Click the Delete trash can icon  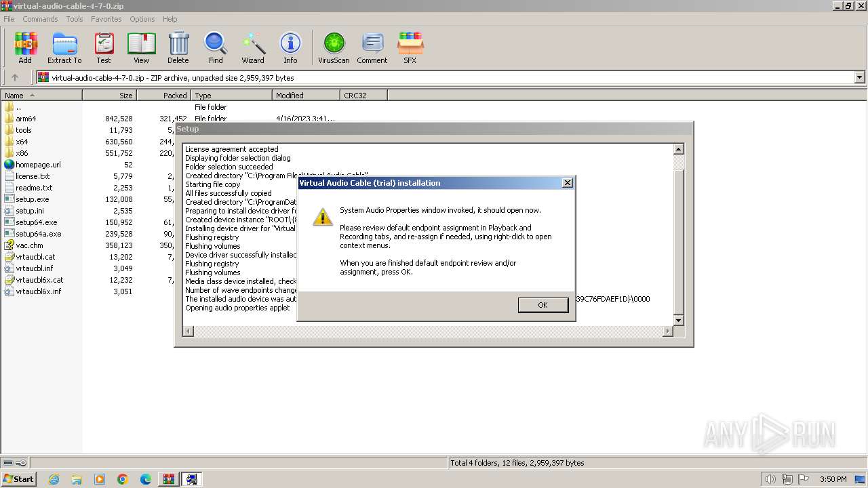coord(178,48)
